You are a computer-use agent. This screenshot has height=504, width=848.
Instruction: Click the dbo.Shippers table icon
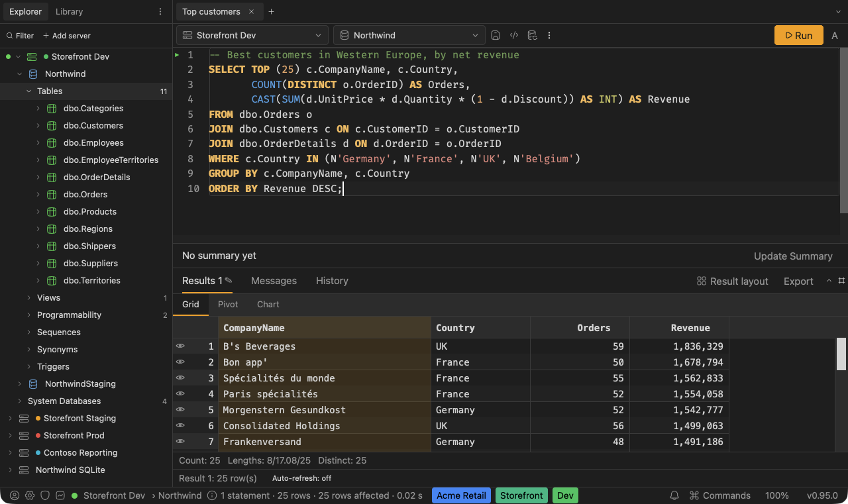pyautogui.click(x=52, y=246)
